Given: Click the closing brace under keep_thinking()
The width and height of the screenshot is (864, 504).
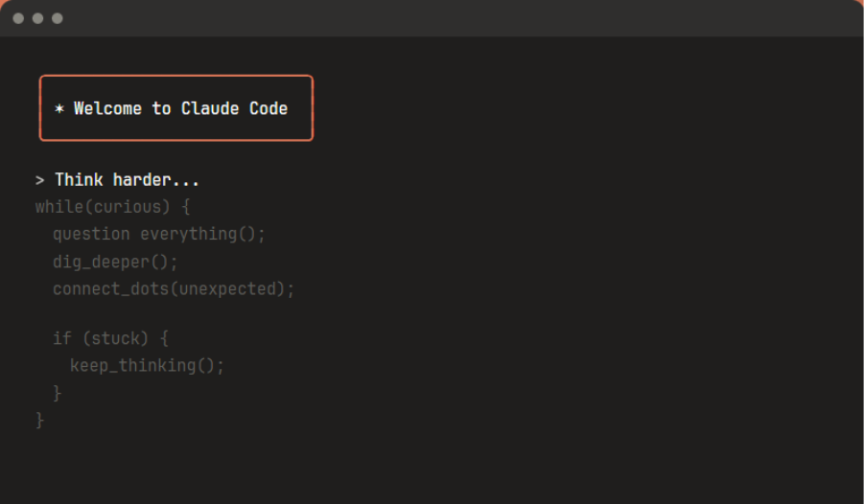Looking at the screenshot, I should [x=58, y=393].
